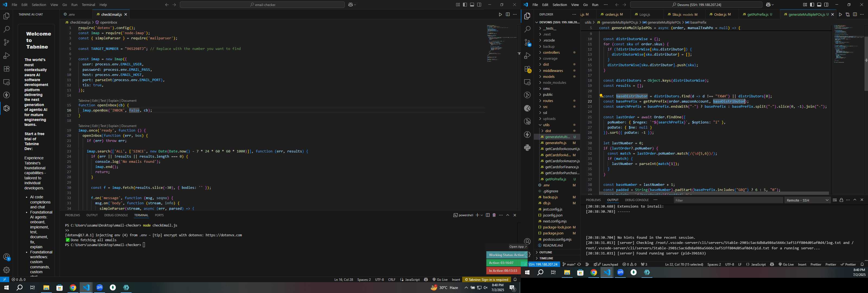Click Tabnine: Sign-in is required status
This screenshot has width=868, height=293.
coord(487,279)
